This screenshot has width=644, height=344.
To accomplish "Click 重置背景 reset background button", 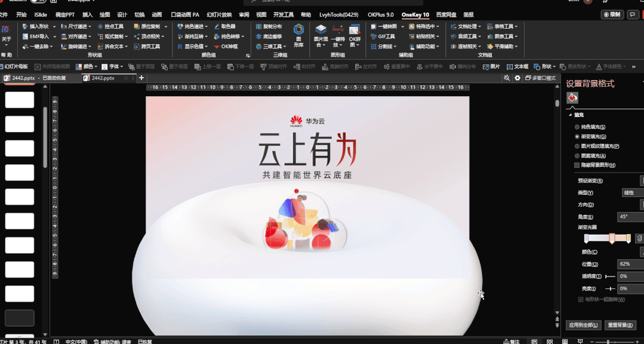I will [x=620, y=325].
